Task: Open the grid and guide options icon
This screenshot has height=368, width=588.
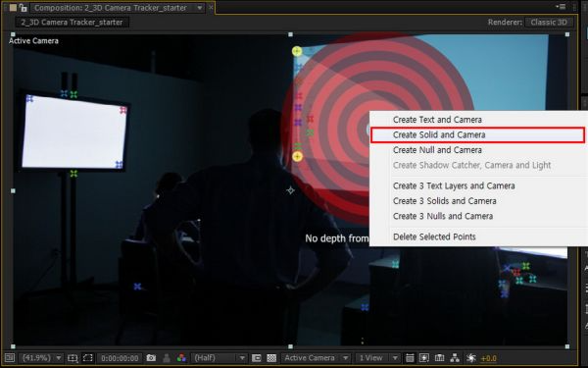Action: pos(73,358)
